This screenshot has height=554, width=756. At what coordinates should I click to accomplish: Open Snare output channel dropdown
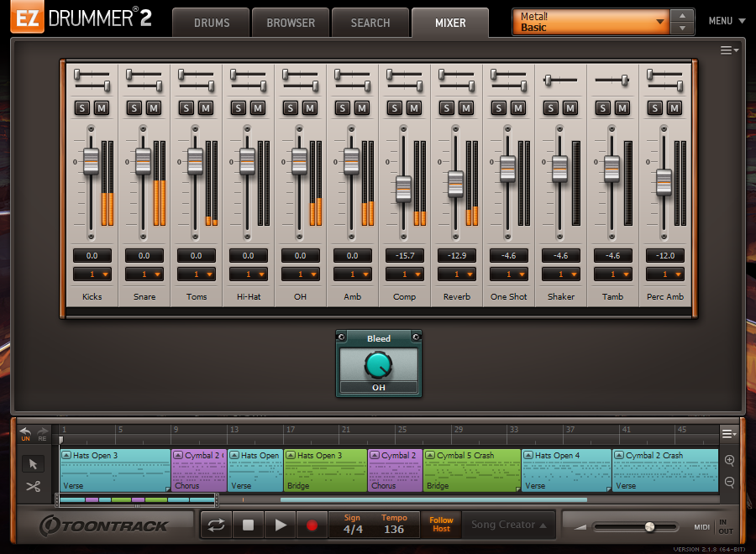pos(144,274)
